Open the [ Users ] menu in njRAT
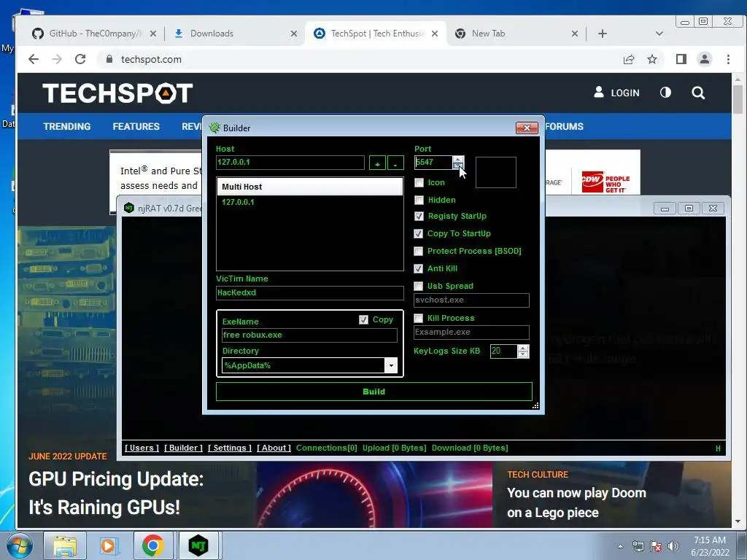This screenshot has width=747, height=560. [142, 448]
